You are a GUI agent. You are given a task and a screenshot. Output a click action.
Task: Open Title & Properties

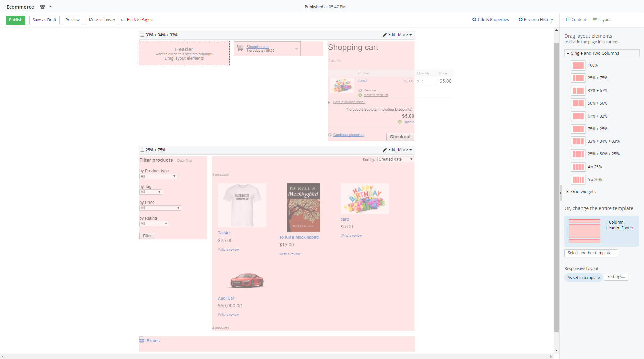[490, 20]
